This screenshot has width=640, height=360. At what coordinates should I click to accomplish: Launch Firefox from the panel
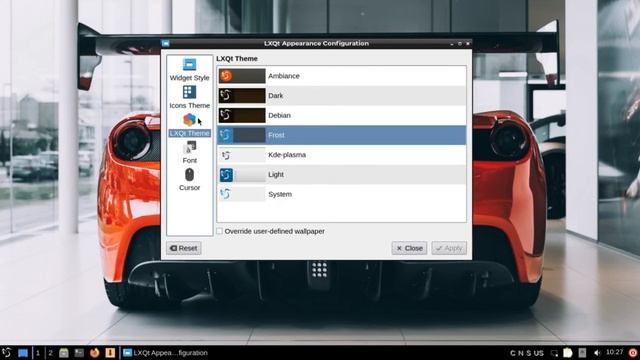[94, 353]
